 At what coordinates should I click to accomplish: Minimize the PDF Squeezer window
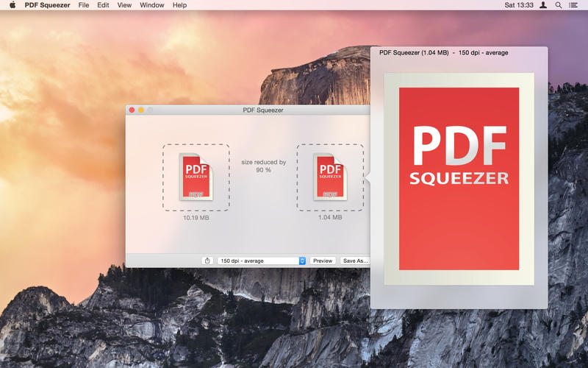point(141,110)
